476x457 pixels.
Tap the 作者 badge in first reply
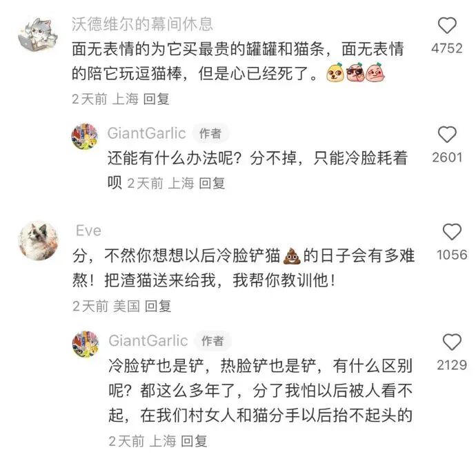pos(210,133)
